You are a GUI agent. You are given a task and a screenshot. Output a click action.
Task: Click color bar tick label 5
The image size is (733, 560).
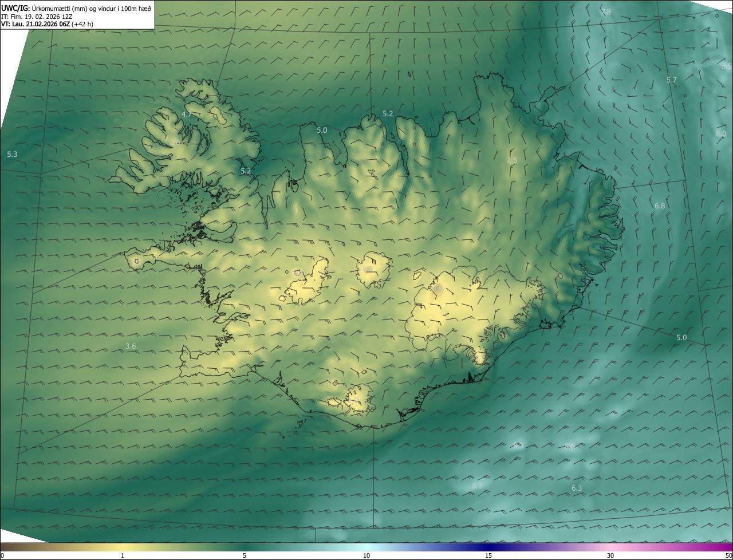point(245,555)
